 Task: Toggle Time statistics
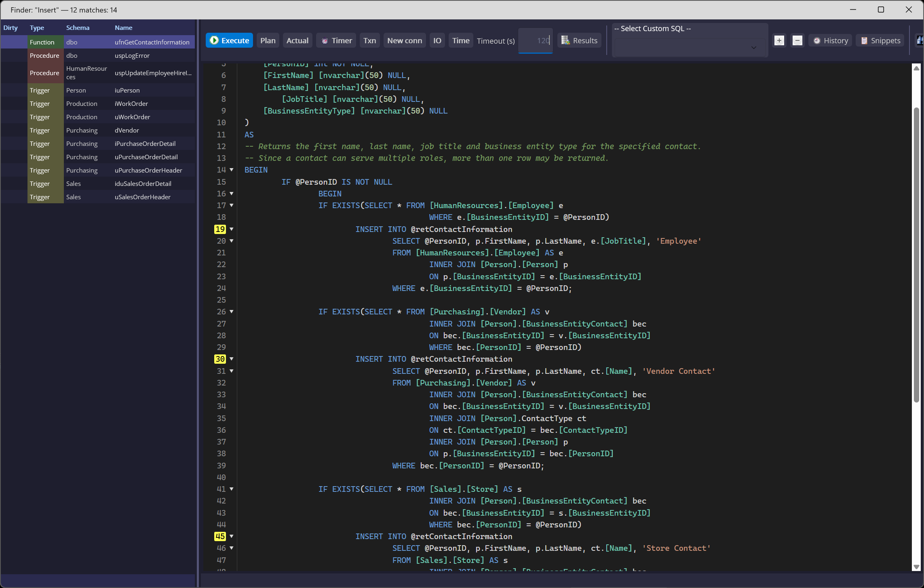click(461, 40)
